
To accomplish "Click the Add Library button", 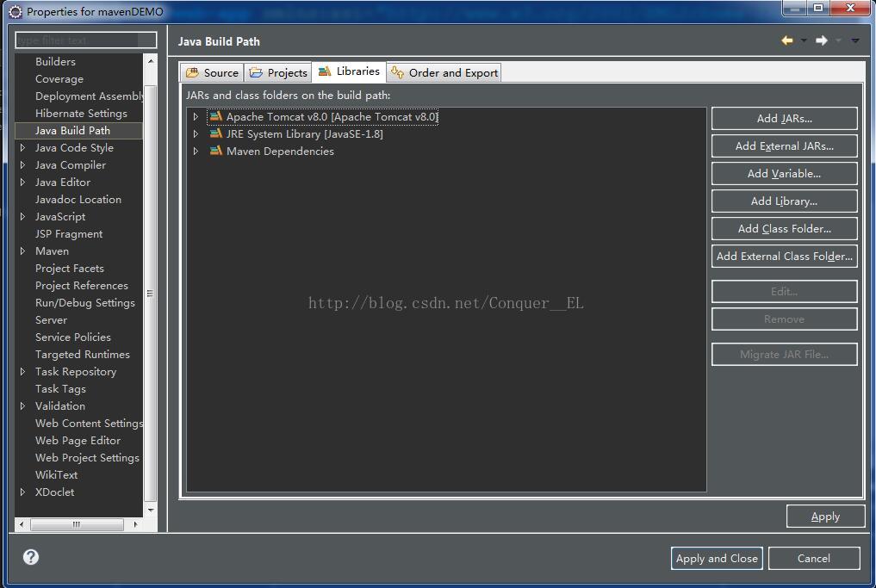I will pyautogui.click(x=784, y=201).
